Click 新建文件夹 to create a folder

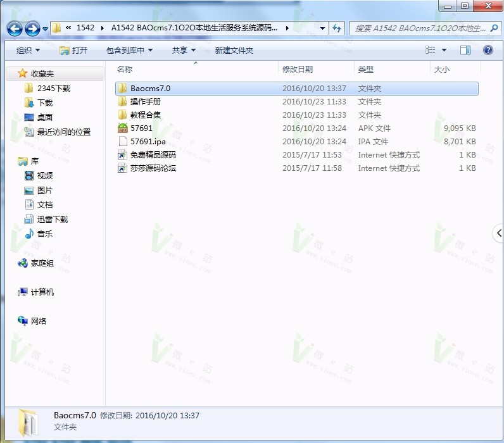click(234, 50)
